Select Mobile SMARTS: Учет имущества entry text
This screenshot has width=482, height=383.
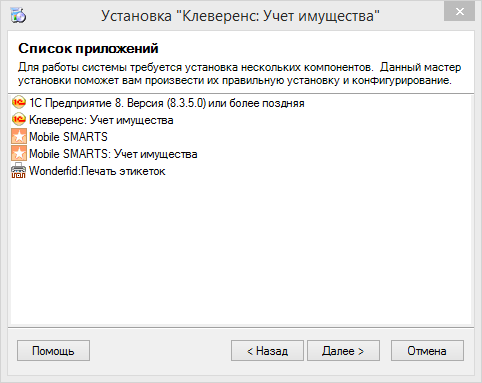[113, 154]
